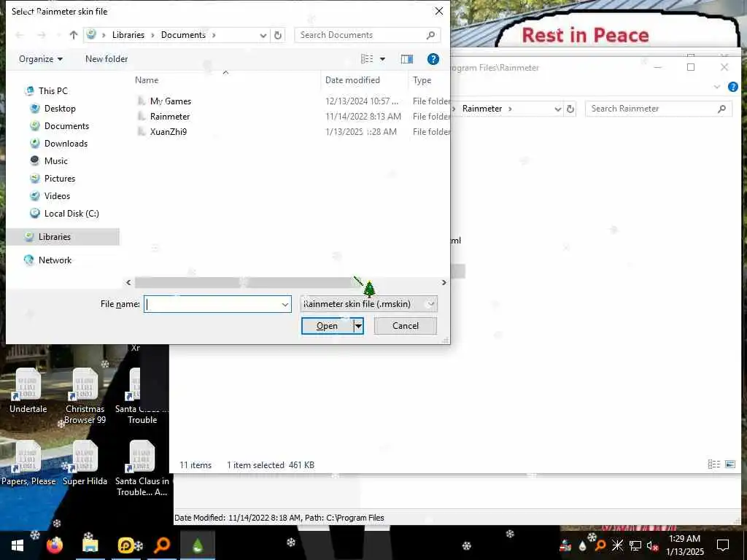Open the Help button in file dialog

pyautogui.click(x=433, y=59)
